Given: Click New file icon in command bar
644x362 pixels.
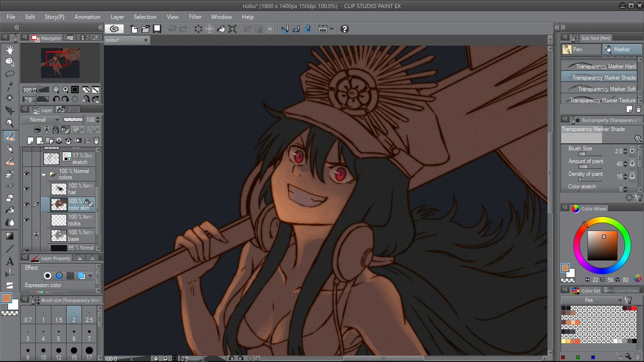Looking at the screenshot, I should (x=134, y=29).
